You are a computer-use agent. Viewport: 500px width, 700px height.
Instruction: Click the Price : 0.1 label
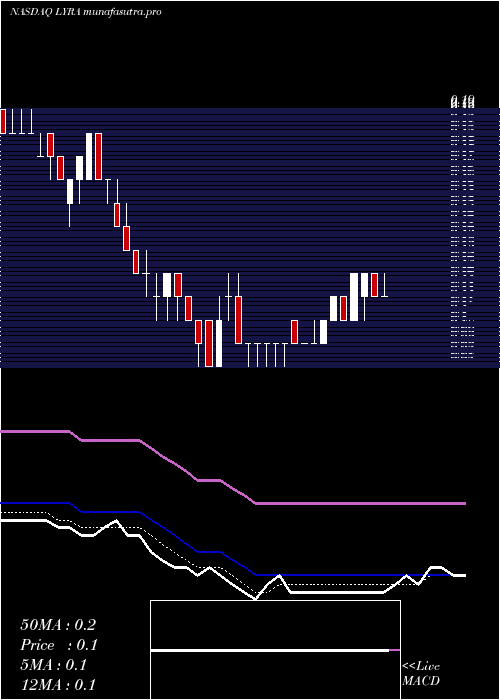[59, 645]
